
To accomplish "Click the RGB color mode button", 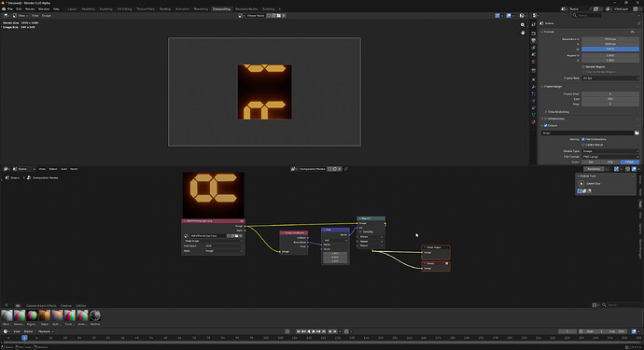I will [x=610, y=161].
